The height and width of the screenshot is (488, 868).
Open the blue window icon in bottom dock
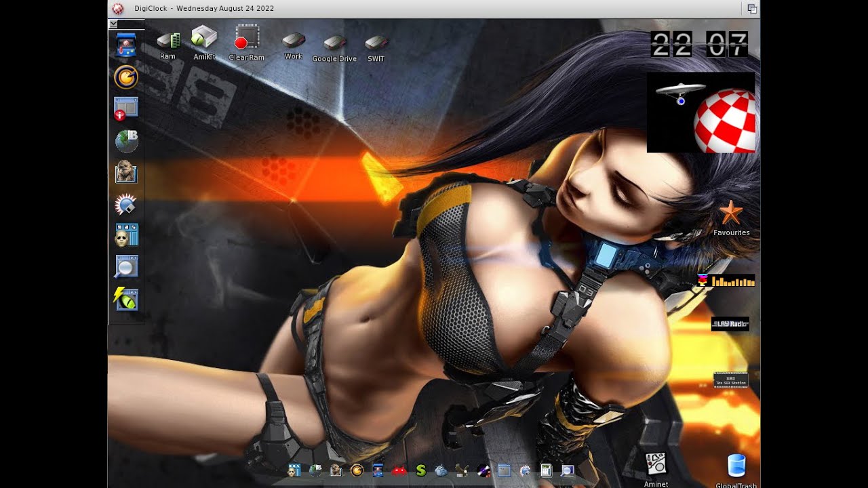click(504, 470)
